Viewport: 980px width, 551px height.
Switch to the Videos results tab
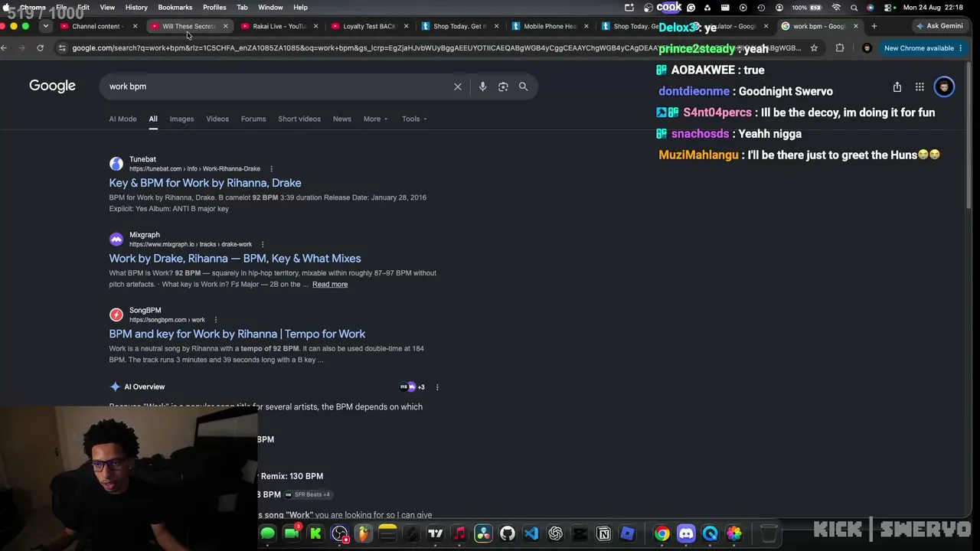click(217, 119)
